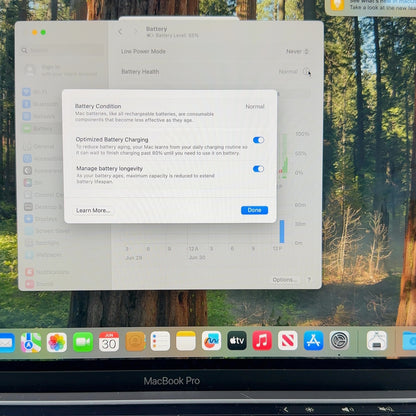
Task: Click the Search field in Settings sidebar
Action: point(63,50)
